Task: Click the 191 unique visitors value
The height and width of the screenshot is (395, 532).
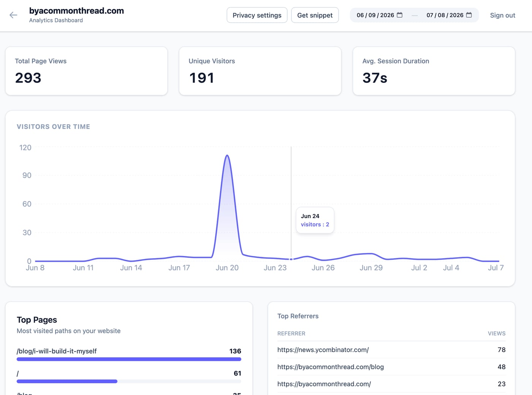Action: pyautogui.click(x=202, y=78)
